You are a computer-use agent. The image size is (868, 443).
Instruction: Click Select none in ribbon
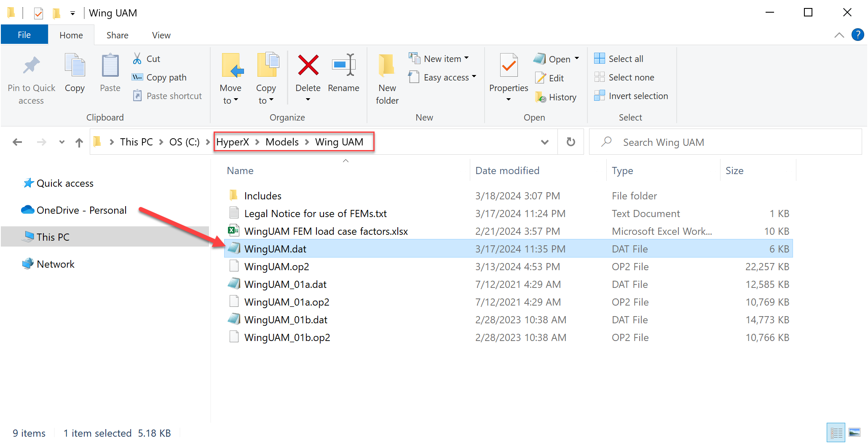click(x=624, y=78)
